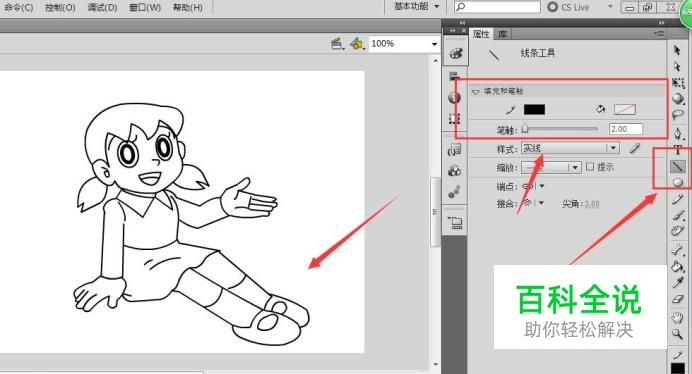This screenshot has width=692, height=374.
Task: Select the Free Transform tool
Action: pos(678,83)
